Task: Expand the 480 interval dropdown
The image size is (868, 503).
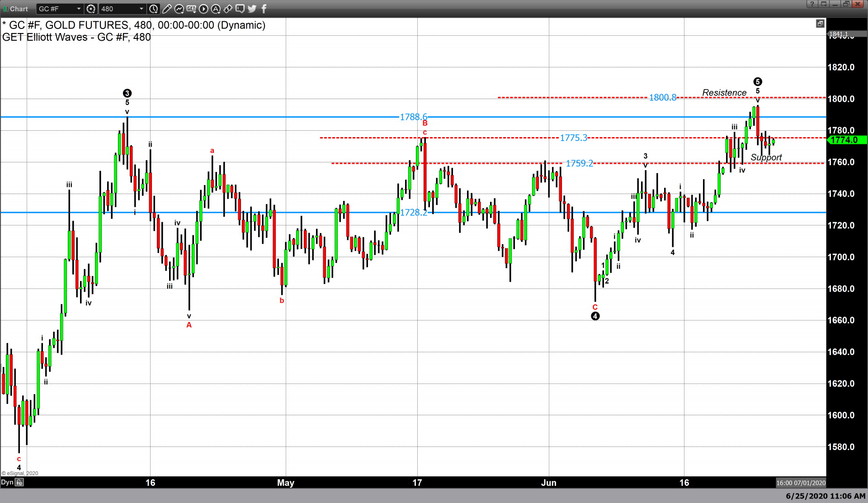Action: pos(122,9)
